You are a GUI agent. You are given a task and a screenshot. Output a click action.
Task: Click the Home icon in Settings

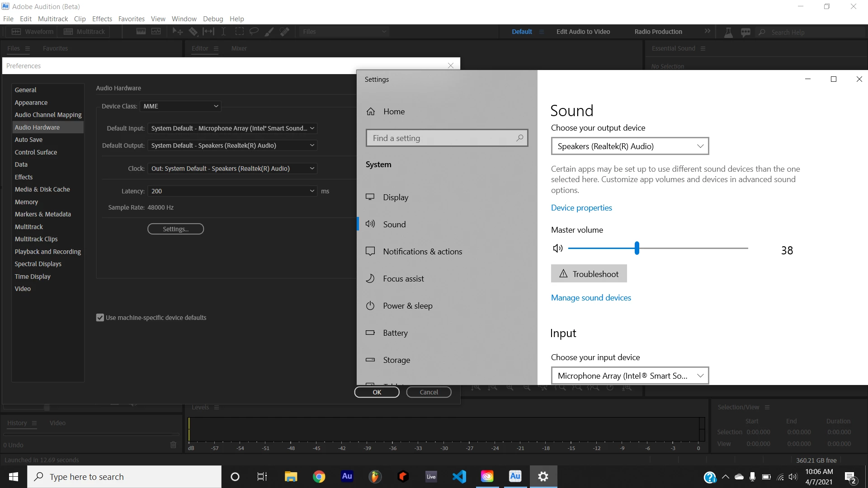371,112
